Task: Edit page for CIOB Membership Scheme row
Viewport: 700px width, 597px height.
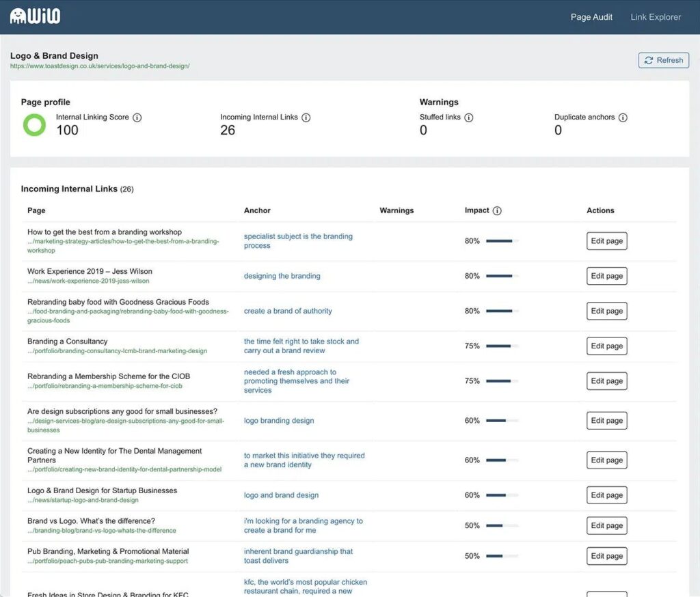Action: coord(606,381)
